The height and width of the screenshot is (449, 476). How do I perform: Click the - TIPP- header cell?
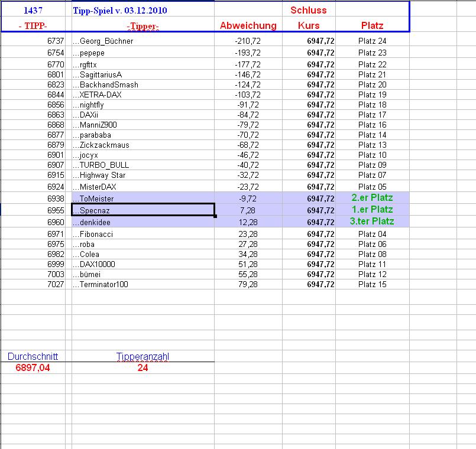(x=33, y=25)
